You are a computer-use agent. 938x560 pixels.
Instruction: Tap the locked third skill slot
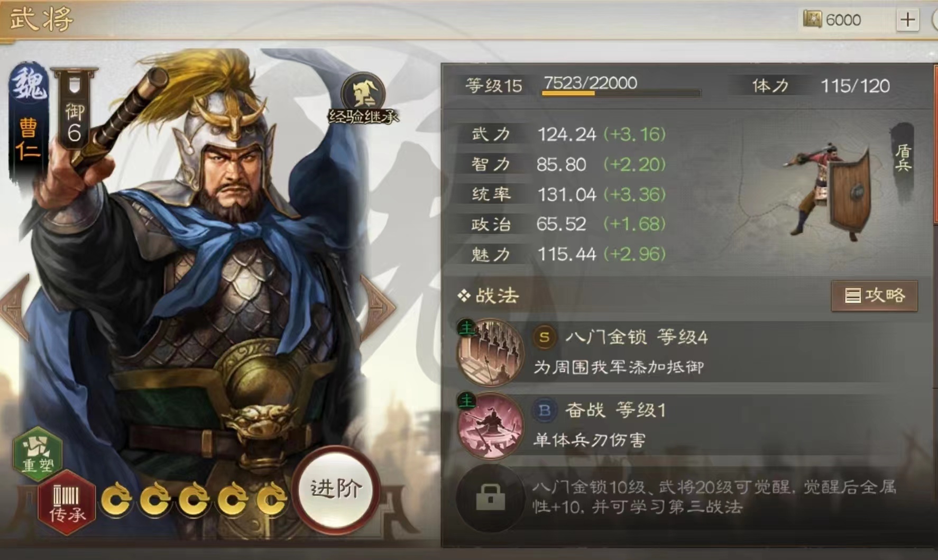tap(490, 498)
